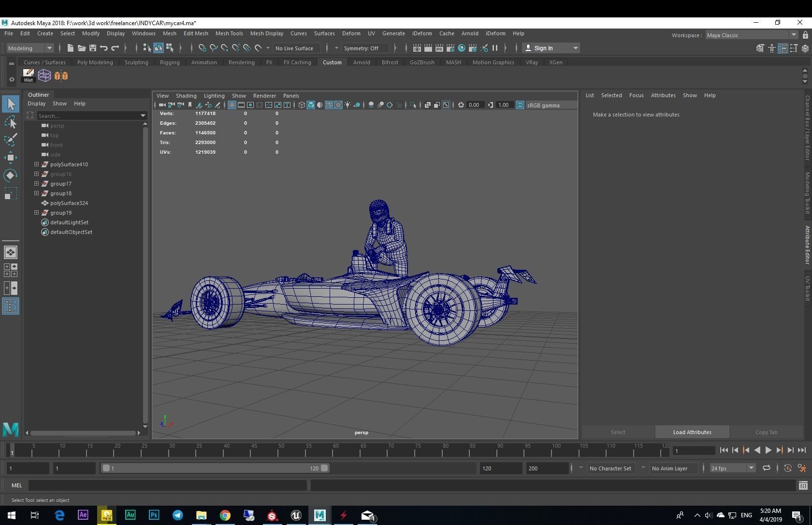Click the MEL script language toggle
The image size is (812, 525).
pos(16,485)
